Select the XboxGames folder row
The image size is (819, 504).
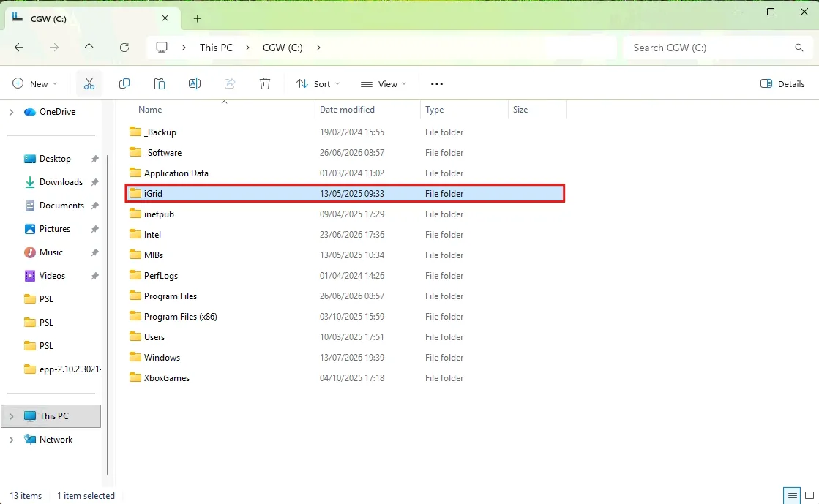pyautogui.click(x=345, y=378)
